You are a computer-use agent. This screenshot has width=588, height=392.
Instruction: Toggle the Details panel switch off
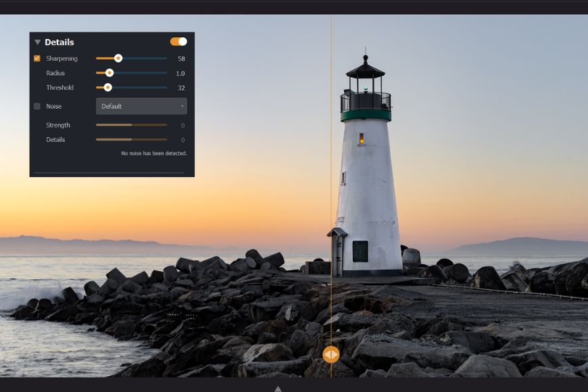coord(178,42)
